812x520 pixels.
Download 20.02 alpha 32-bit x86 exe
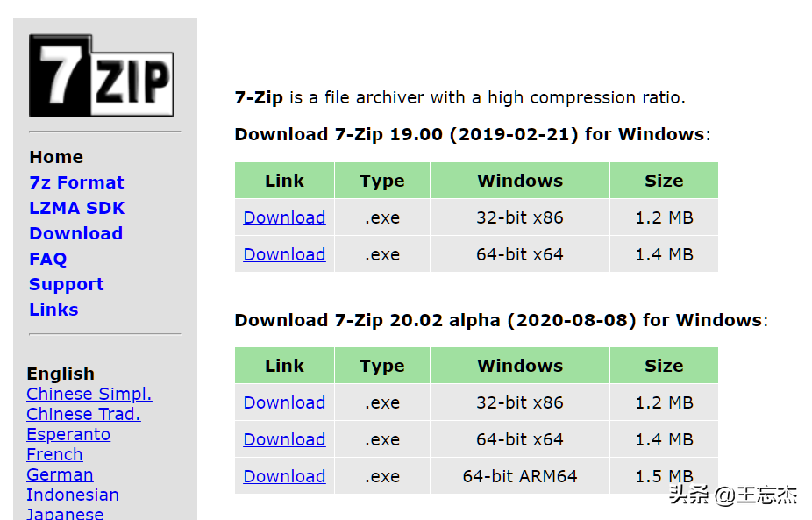(284, 402)
